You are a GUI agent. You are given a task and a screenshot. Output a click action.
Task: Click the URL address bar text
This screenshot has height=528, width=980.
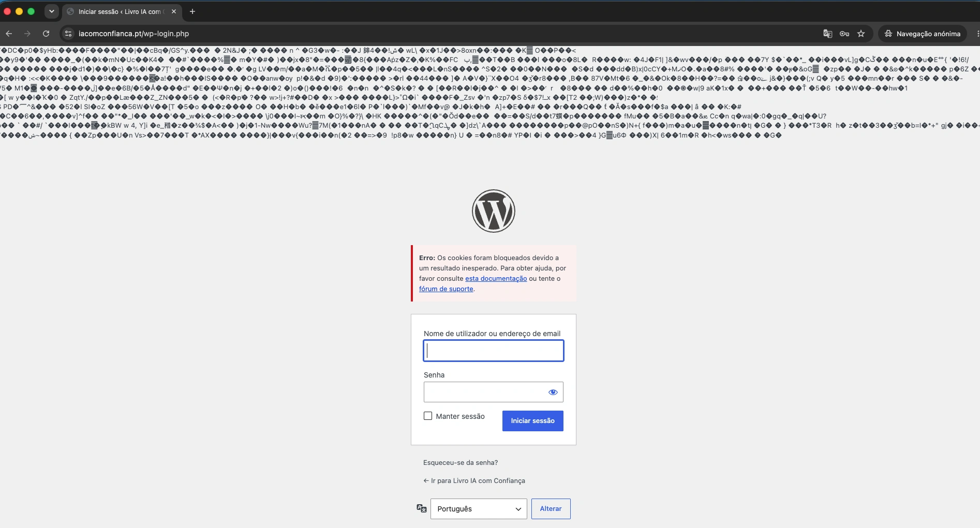[x=133, y=34]
